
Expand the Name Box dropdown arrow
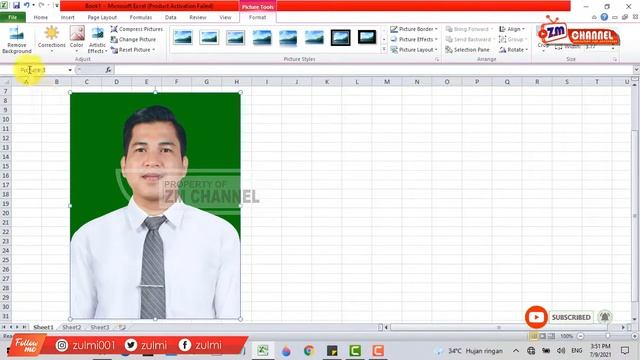pos(70,70)
